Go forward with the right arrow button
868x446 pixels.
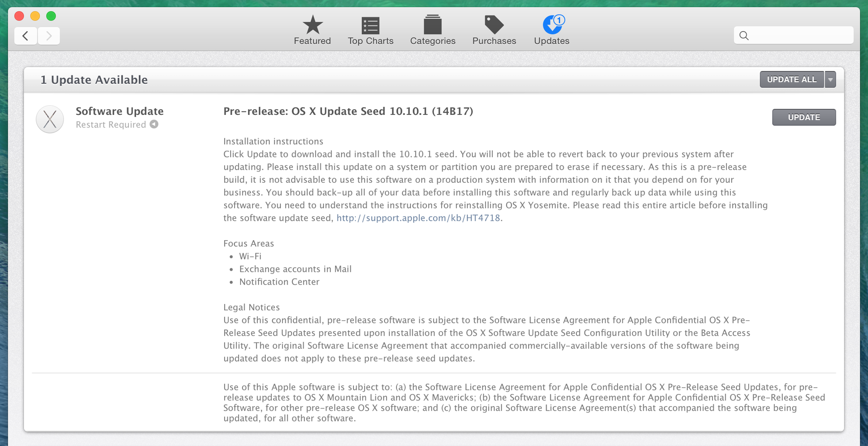coord(49,36)
